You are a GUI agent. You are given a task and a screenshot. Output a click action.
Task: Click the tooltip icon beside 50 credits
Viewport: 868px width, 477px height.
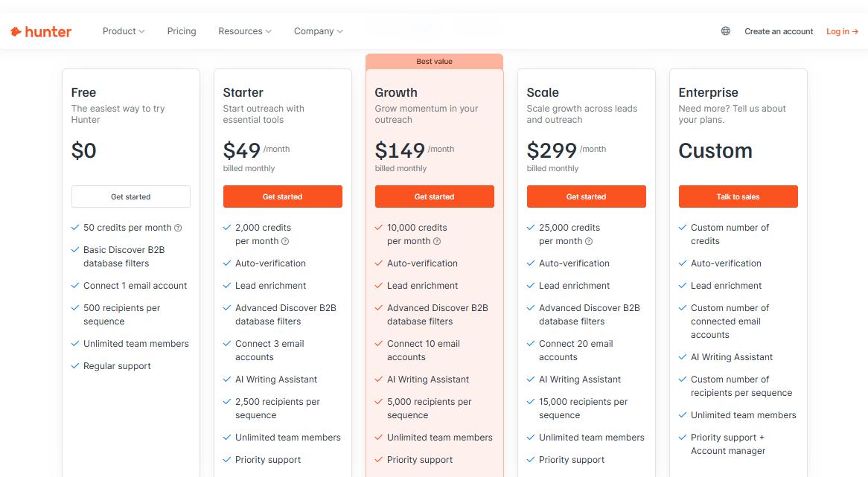click(x=179, y=228)
